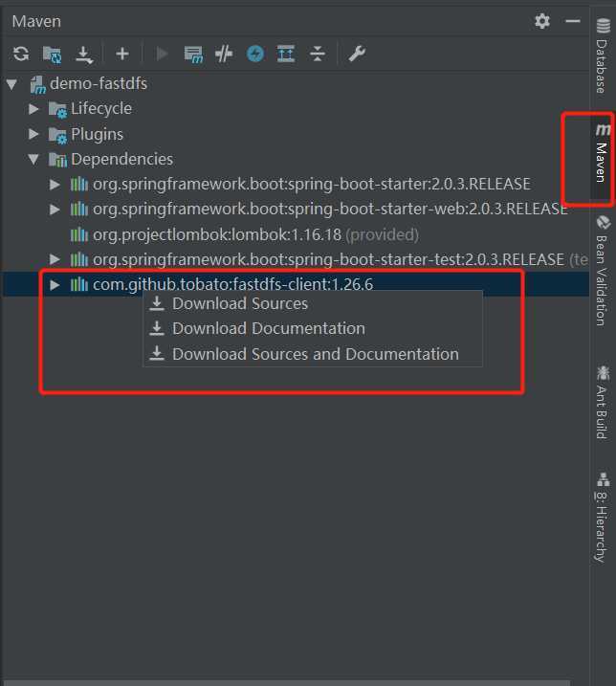
Task: Add a Maven project with plus icon
Action: 122,54
